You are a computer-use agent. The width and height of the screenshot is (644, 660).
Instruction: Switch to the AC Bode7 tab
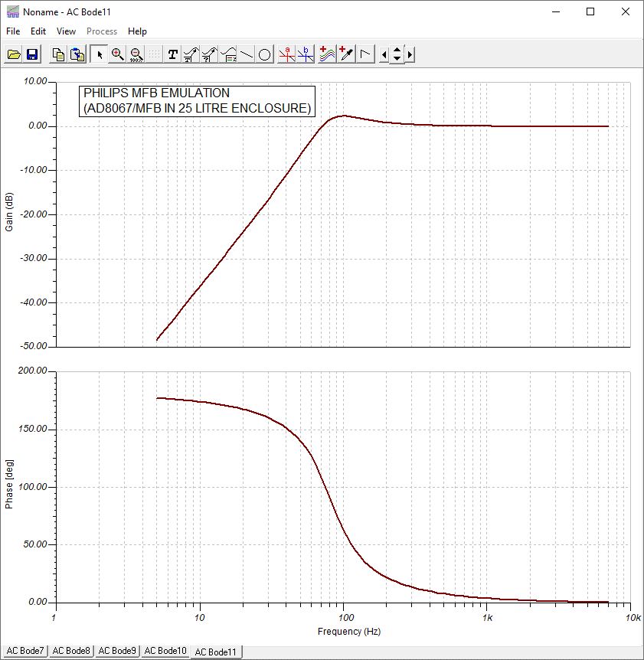pyautogui.click(x=25, y=651)
